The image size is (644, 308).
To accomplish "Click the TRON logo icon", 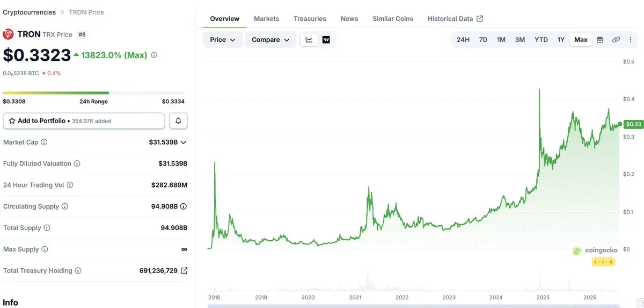I will click(x=8, y=34).
